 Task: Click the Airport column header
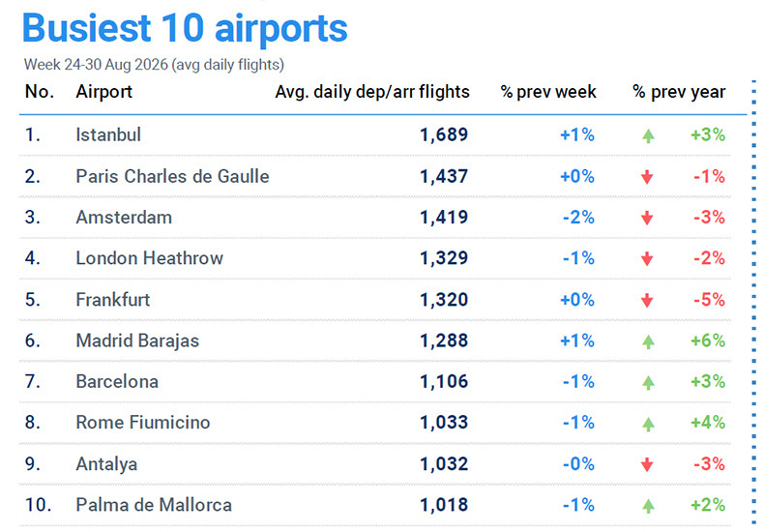click(103, 92)
